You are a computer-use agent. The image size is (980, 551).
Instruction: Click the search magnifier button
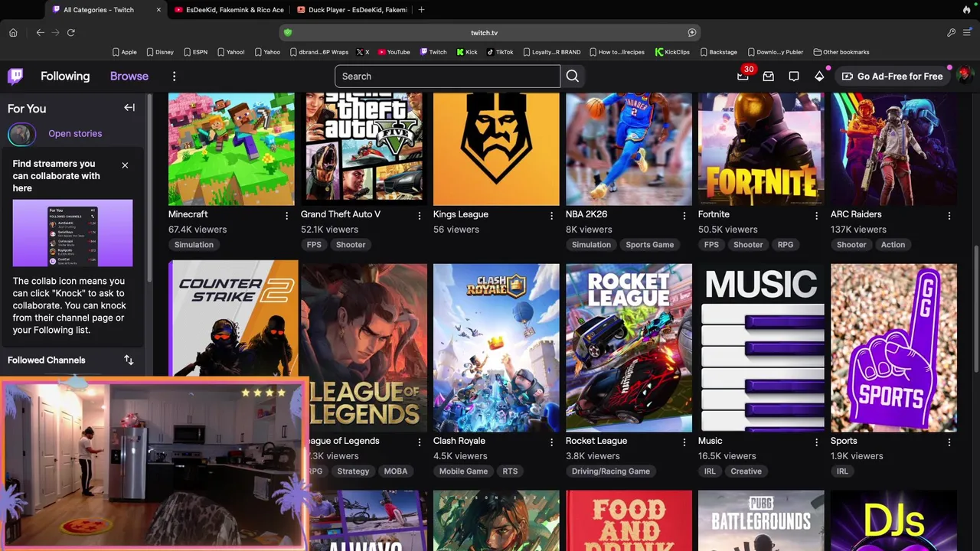[573, 77]
